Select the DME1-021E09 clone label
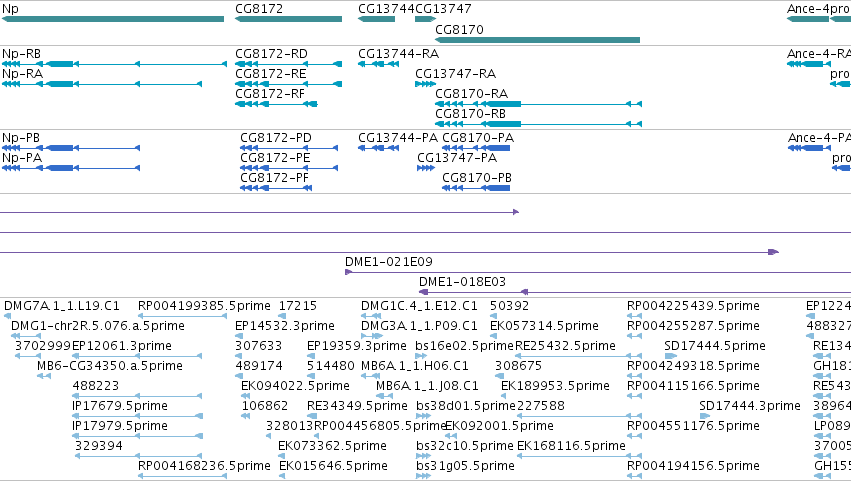 (389, 262)
